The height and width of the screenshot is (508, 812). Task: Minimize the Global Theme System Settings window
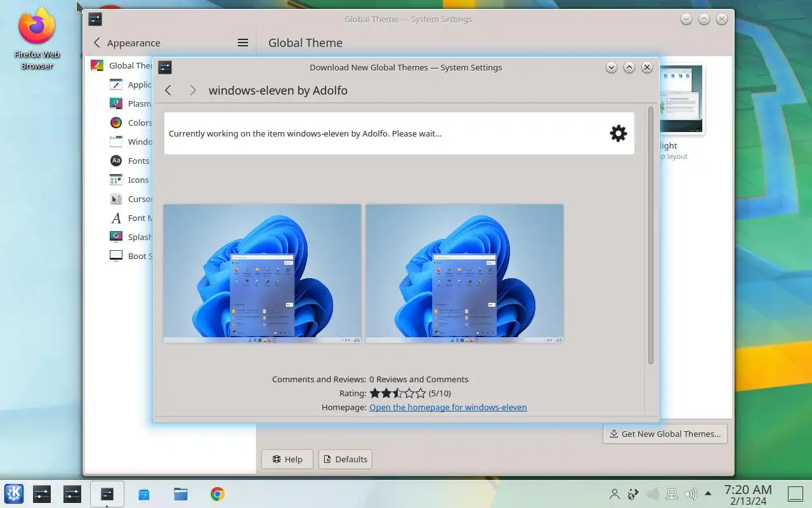[x=686, y=19]
